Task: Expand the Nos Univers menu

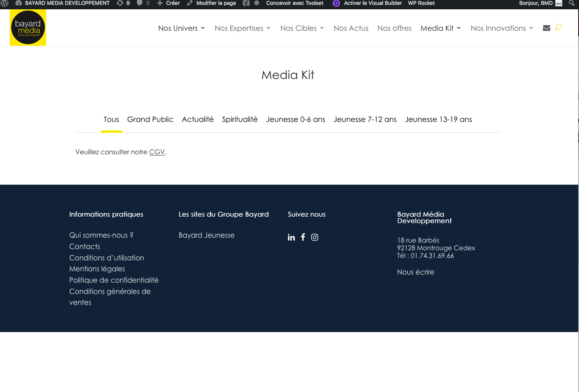Action: pyautogui.click(x=182, y=28)
